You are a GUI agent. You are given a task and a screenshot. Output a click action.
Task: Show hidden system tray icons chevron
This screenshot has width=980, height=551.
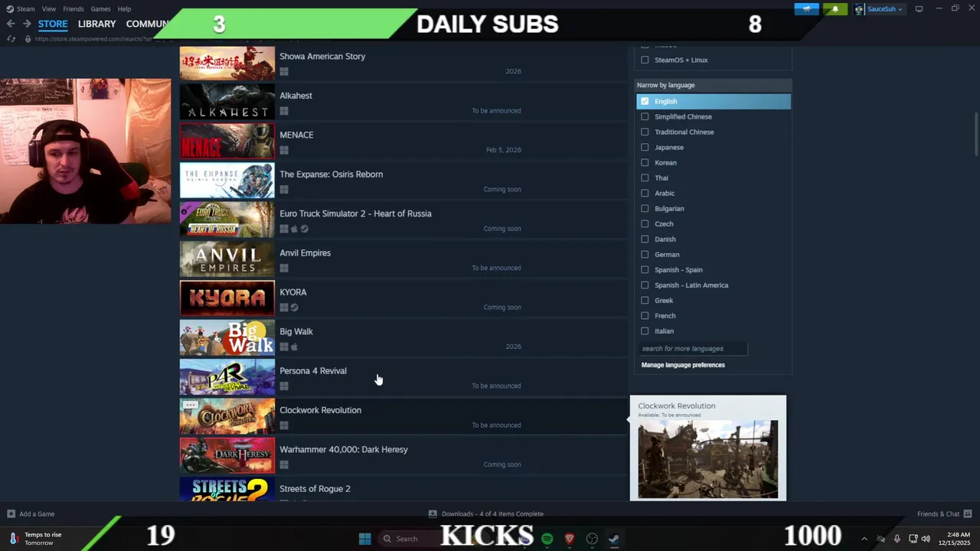pos(864,539)
